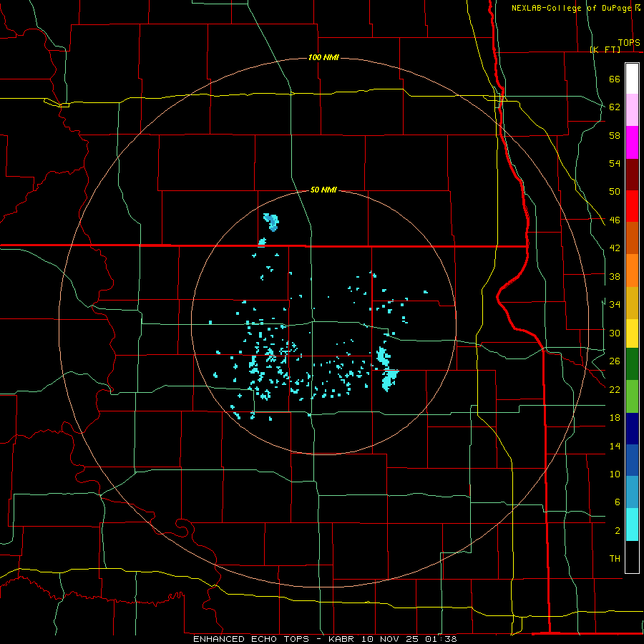Click the legend value 42
644x644 pixels.
(x=615, y=248)
